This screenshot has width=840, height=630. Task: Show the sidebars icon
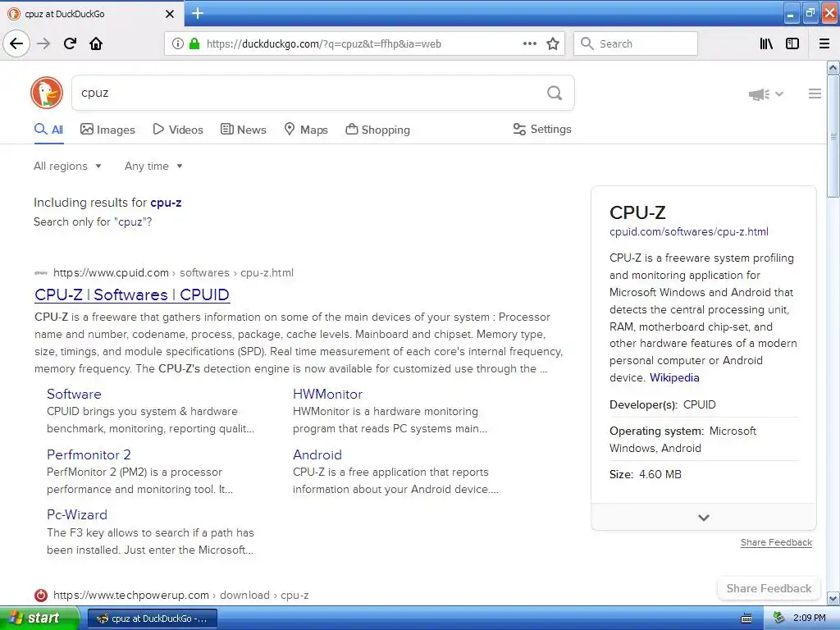(792, 43)
